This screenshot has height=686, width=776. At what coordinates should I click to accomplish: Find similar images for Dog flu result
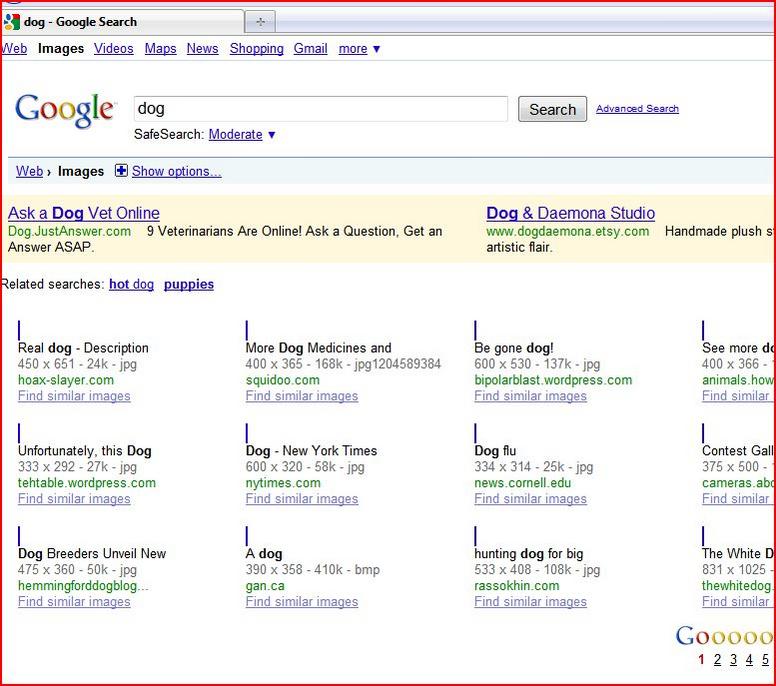point(530,499)
